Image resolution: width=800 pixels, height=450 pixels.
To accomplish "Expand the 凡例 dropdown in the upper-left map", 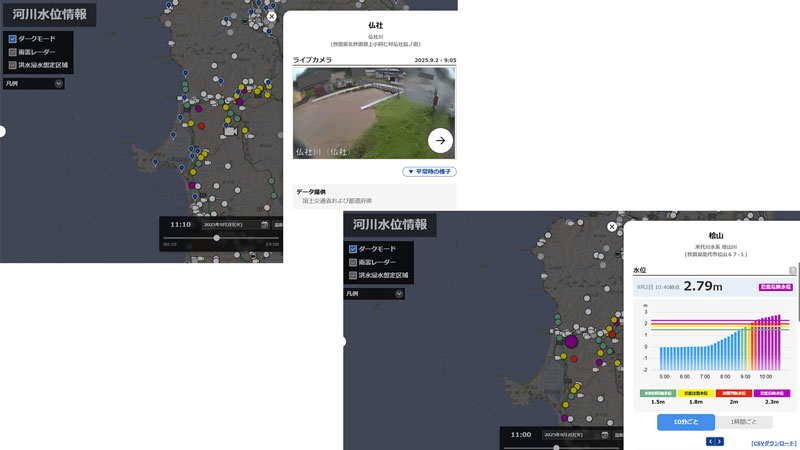I will (x=59, y=84).
